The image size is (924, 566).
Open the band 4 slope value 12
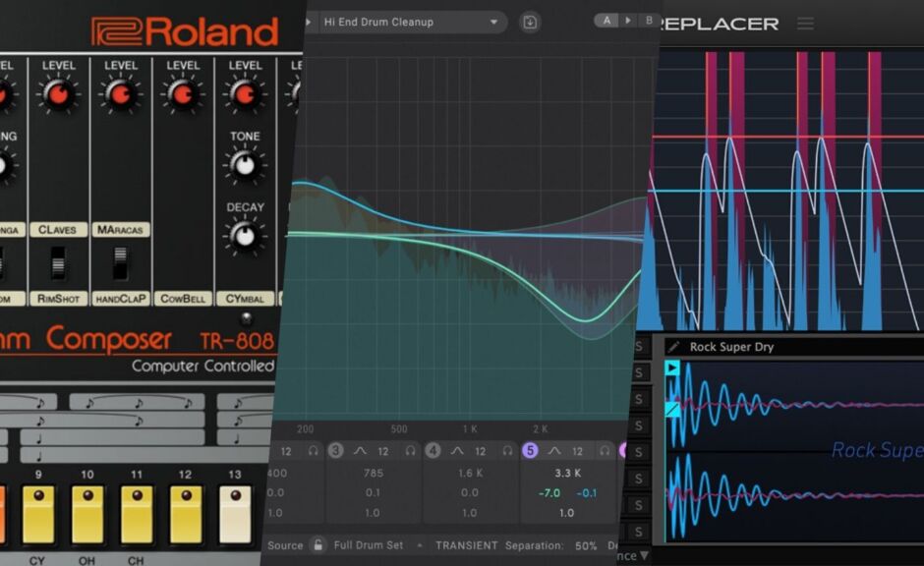481,452
